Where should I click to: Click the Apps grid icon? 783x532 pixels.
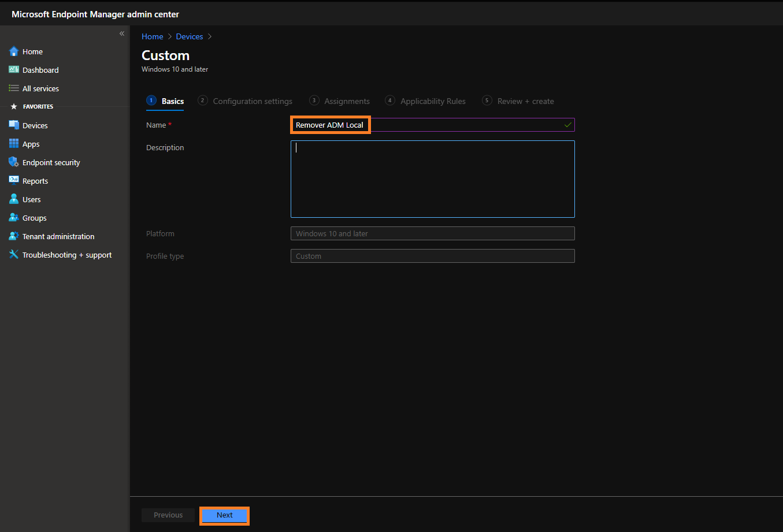coord(14,144)
